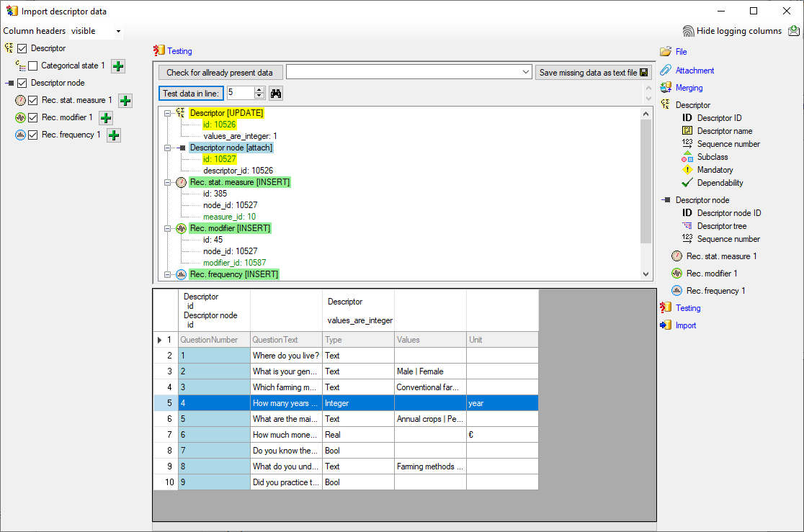Click Sequence number icon under Descriptor name
Viewport: 804px width, 532px height.
(x=687, y=143)
